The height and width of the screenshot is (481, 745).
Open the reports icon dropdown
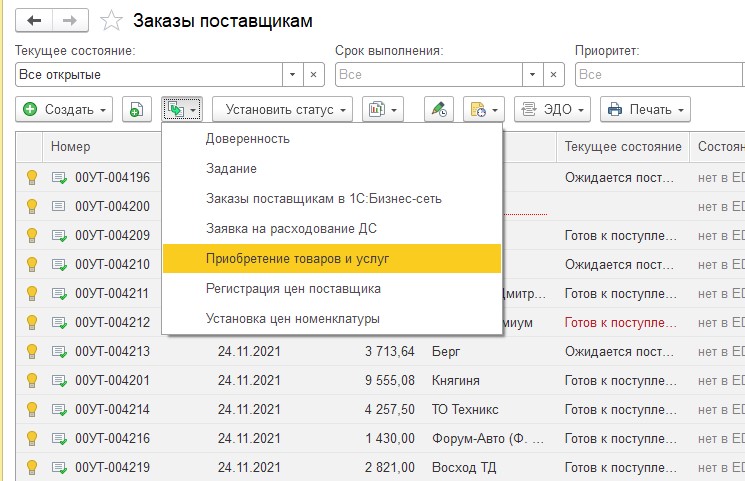(x=383, y=109)
